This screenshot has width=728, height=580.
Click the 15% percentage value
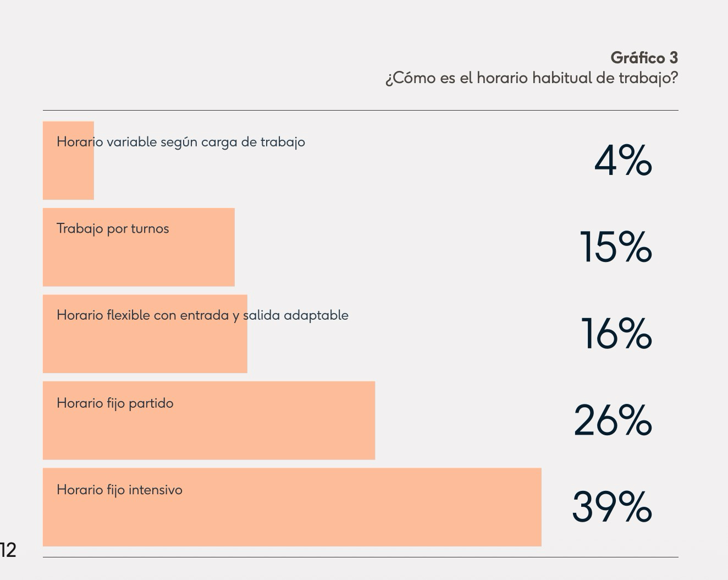(616, 247)
